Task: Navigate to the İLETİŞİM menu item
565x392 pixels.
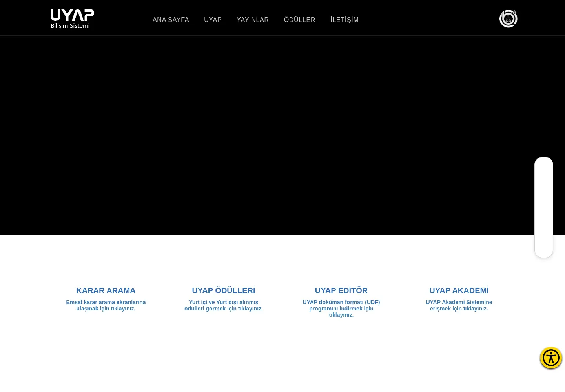Action: click(x=344, y=20)
